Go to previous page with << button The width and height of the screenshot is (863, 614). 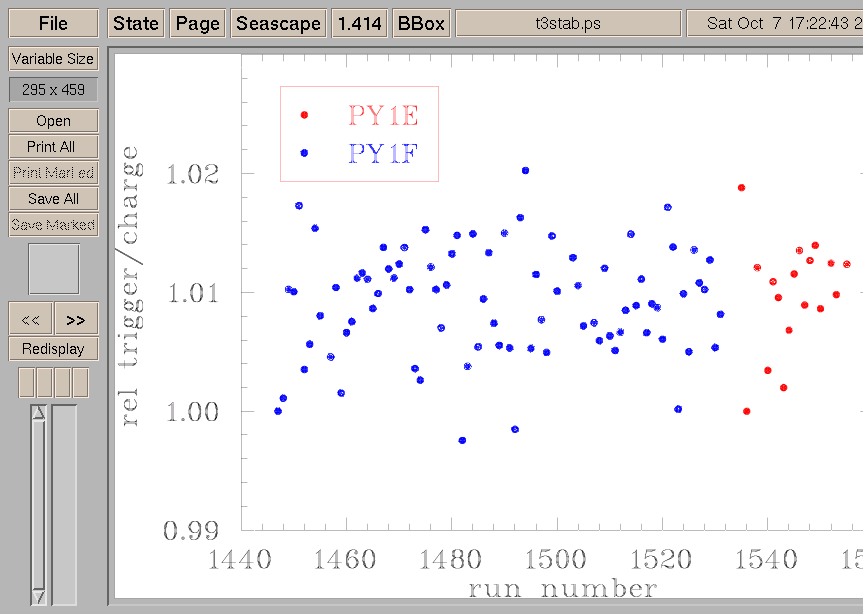click(x=31, y=319)
